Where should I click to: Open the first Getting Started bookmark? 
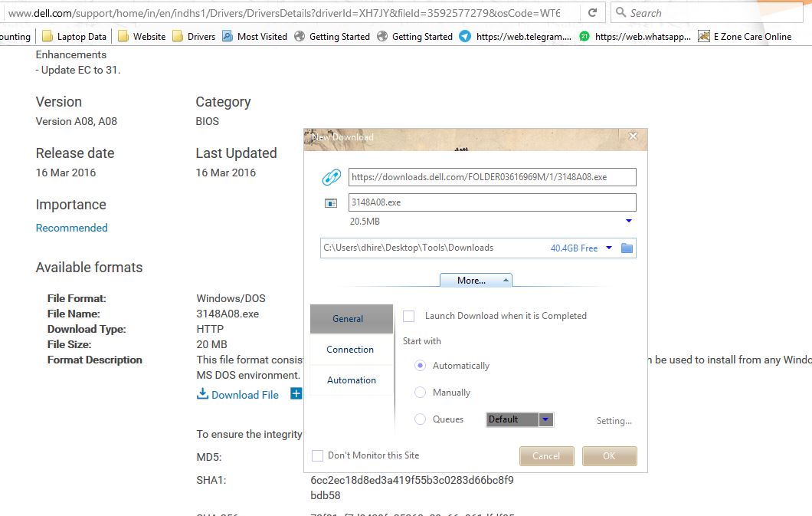[x=332, y=36]
